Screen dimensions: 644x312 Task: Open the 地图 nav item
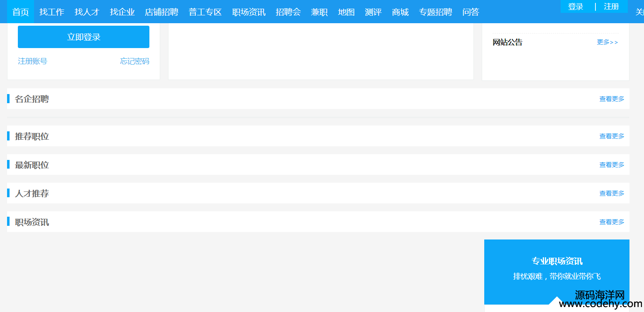(346, 12)
